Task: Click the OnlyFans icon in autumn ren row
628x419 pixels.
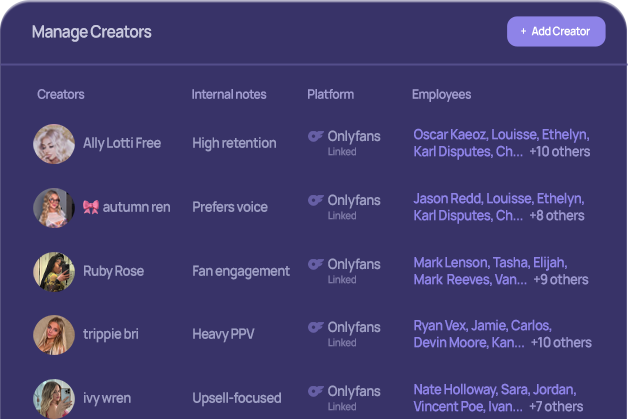Action: click(x=316, y=200)
